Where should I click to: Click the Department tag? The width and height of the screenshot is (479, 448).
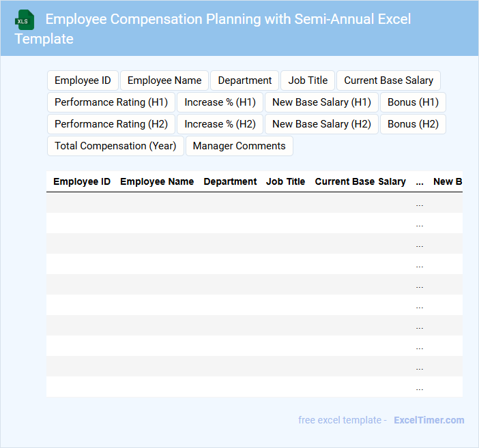(244, 80)
